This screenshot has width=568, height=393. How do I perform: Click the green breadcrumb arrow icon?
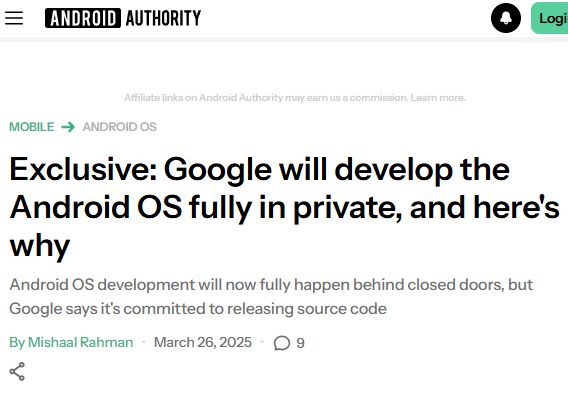click(x=68, y=127)
